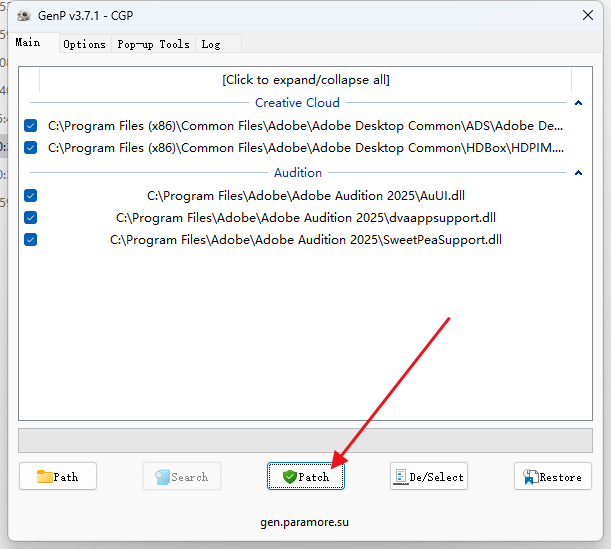This screenshot has width=611, height=549.
Task: Click the magnifier icon on Search button
Action: 162,477
